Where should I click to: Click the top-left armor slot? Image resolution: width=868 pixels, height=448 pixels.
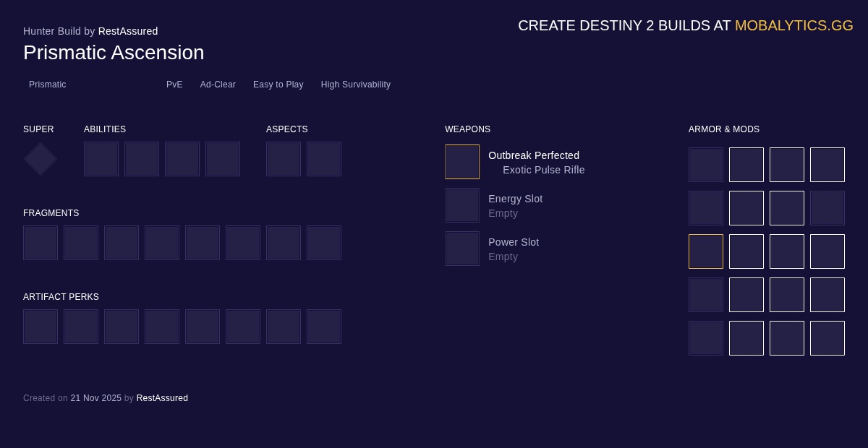[706, 165]
